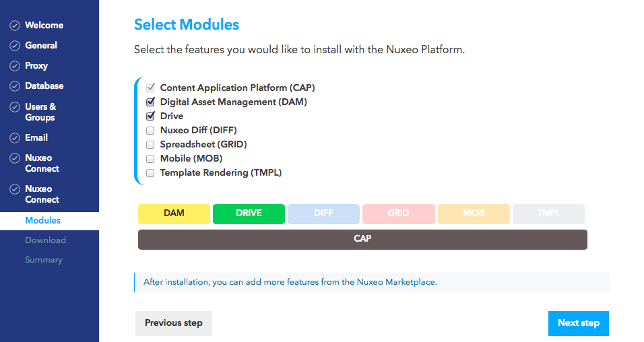This screenshot has height=342, width=644.
Task: Click the orange MOB module block
Action: (474, 214)
